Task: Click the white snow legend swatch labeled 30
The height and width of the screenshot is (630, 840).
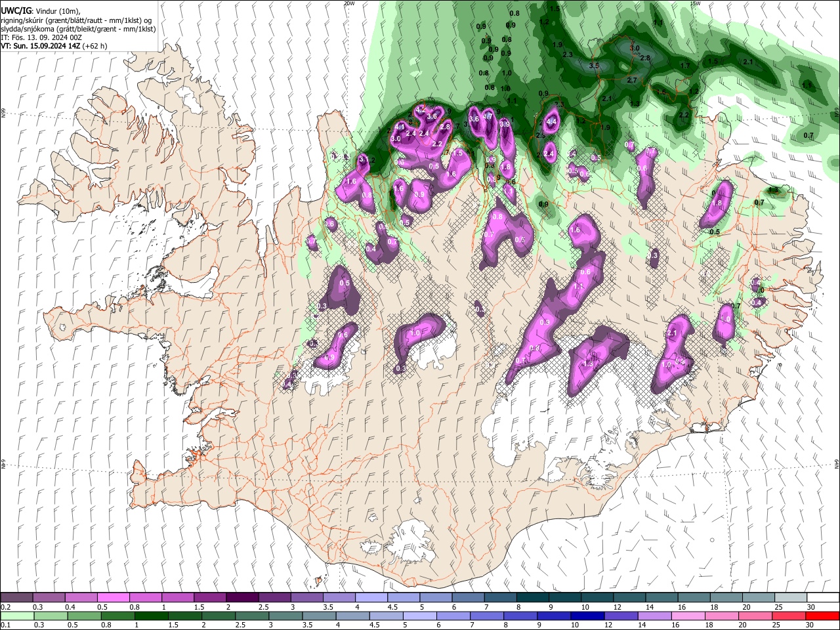Action: click(x=823, y=598)
